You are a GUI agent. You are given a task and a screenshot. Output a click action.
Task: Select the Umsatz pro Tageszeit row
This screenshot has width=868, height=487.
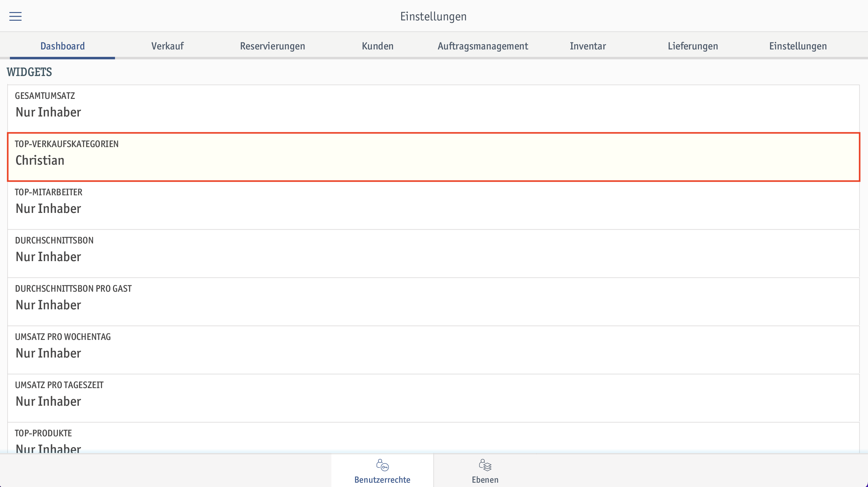coord(434,398)
